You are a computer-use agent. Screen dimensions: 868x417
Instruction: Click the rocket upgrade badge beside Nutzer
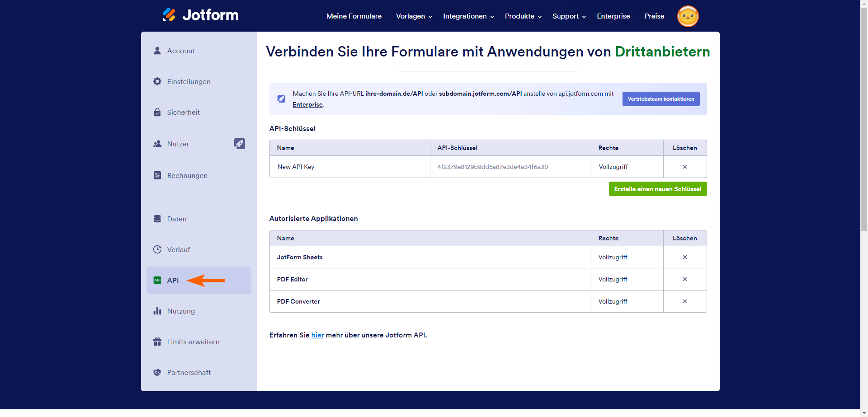click(x=240, y=144)
